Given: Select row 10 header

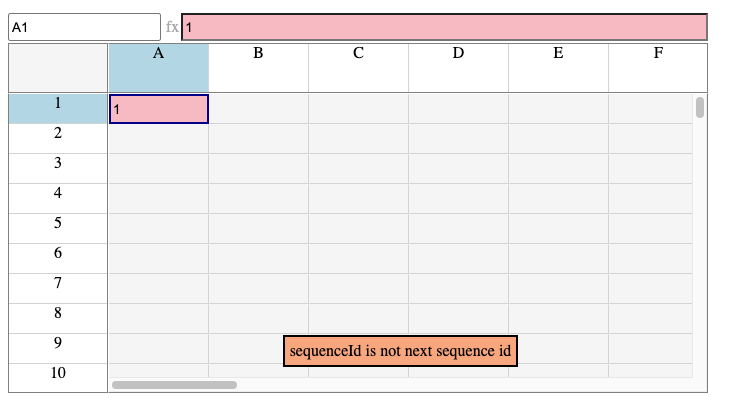Looking at the screenshot, I should 58,378.
